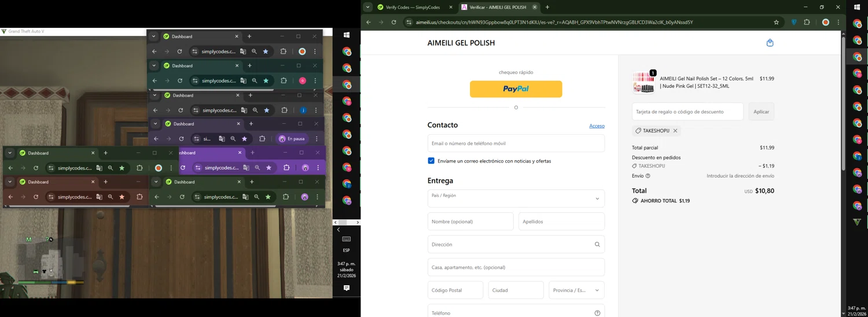Open the País / Región dropdown
The width and height of the screenshot is (868, 317).
point(516,198)
